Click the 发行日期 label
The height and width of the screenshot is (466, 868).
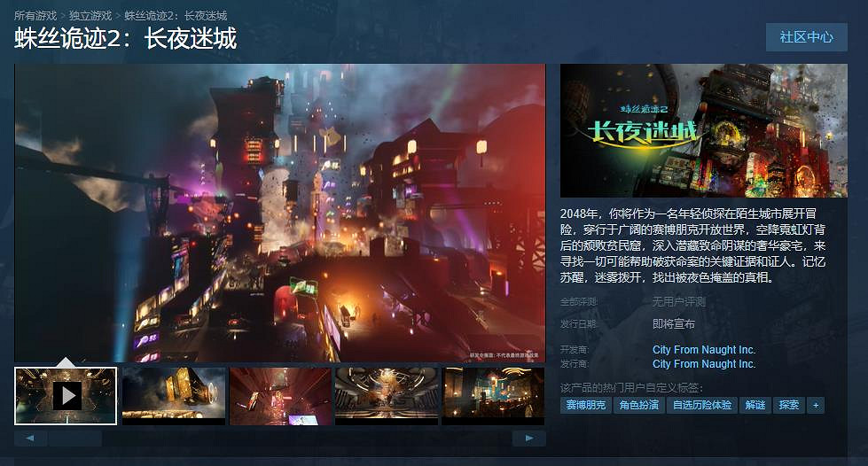(x=578, y=323)
